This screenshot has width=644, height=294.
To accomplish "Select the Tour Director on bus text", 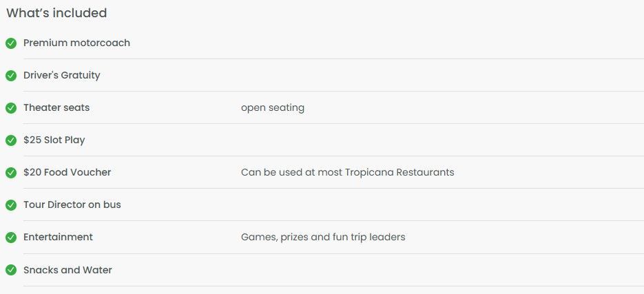I will click(x=72, y=204).
